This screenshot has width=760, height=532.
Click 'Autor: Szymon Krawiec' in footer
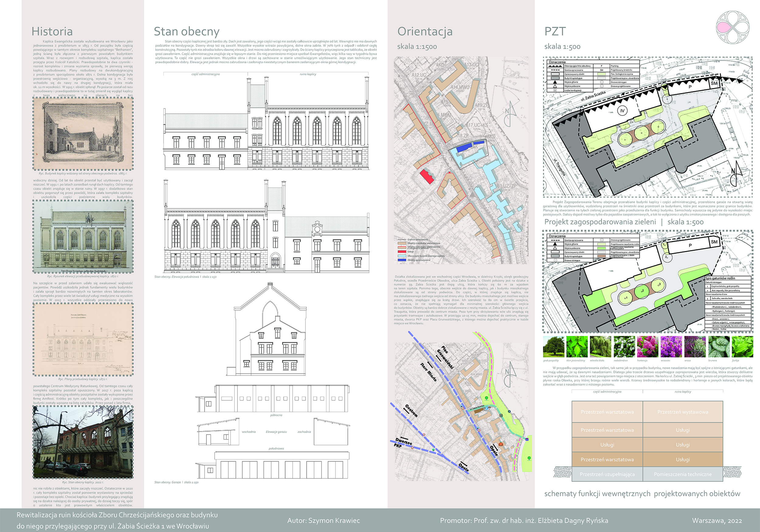323,520
